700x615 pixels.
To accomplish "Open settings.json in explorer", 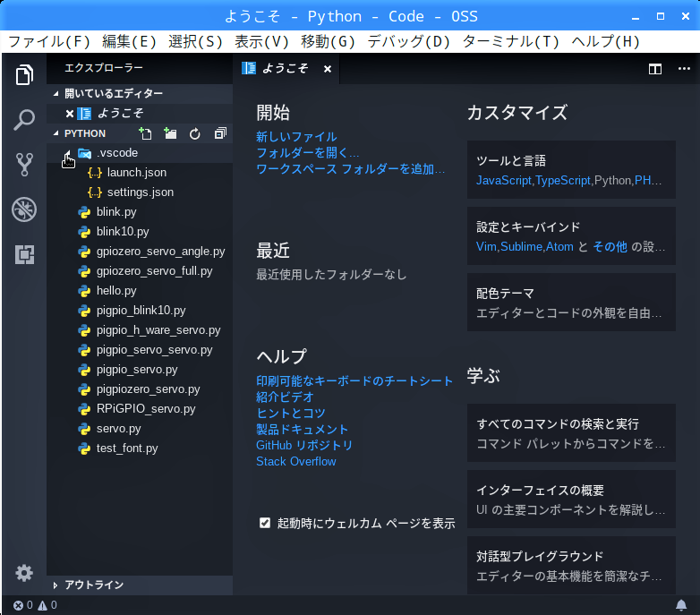I will (140, 192).
